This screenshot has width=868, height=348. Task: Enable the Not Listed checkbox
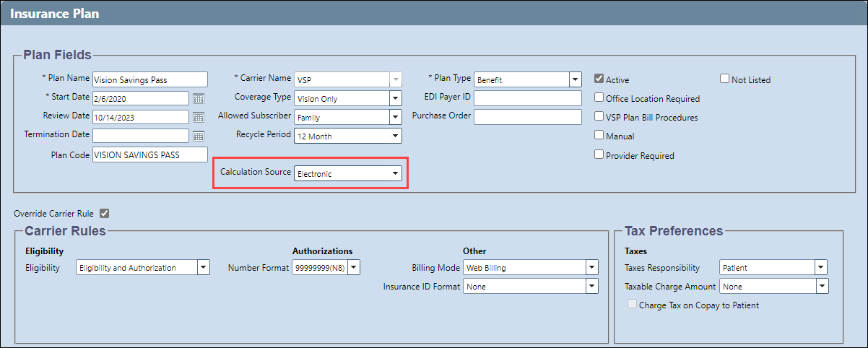coord(724,79)
